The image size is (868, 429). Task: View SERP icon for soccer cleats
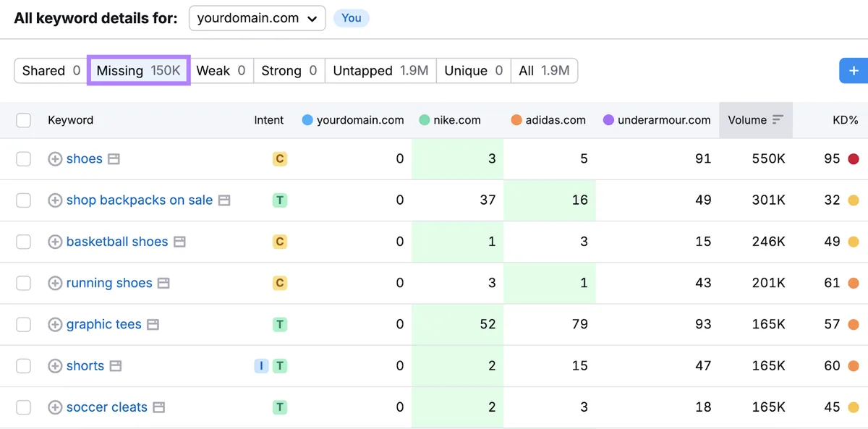click(x=158, y=407)
